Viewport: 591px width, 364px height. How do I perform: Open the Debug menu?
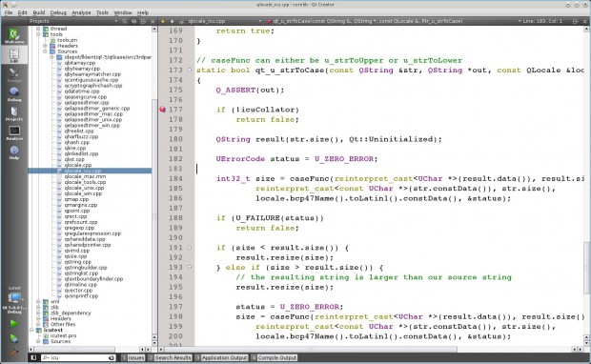point(58,12)
